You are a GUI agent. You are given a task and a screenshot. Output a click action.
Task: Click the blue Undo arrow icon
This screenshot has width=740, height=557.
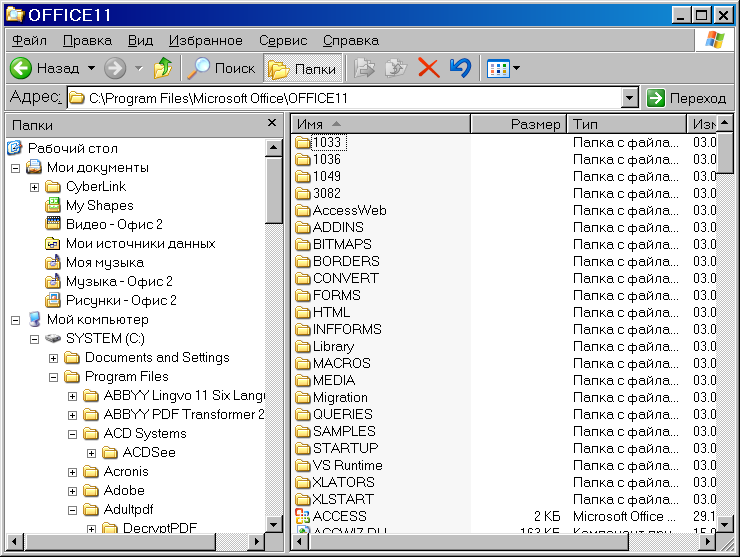coord(460,68)
